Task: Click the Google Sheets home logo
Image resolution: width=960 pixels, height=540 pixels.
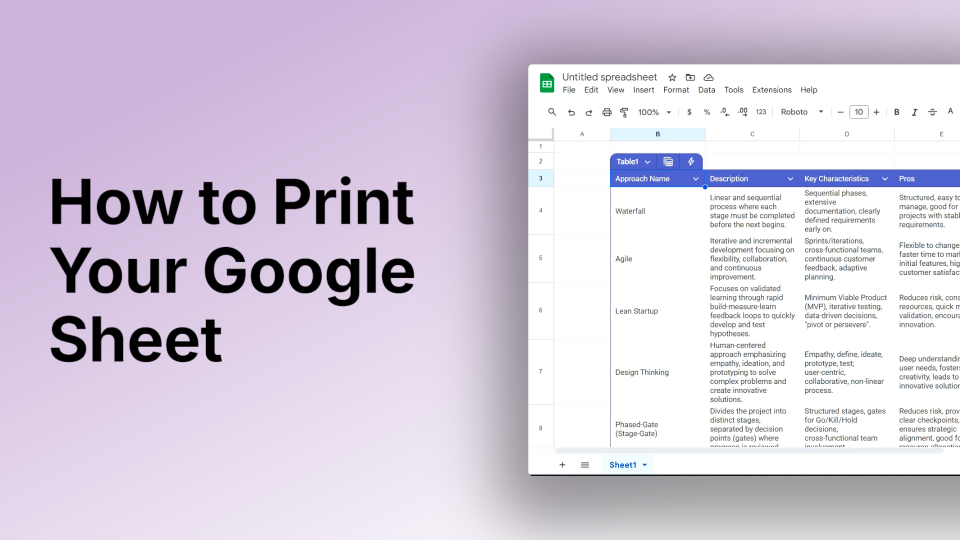Action: [547, 83]
